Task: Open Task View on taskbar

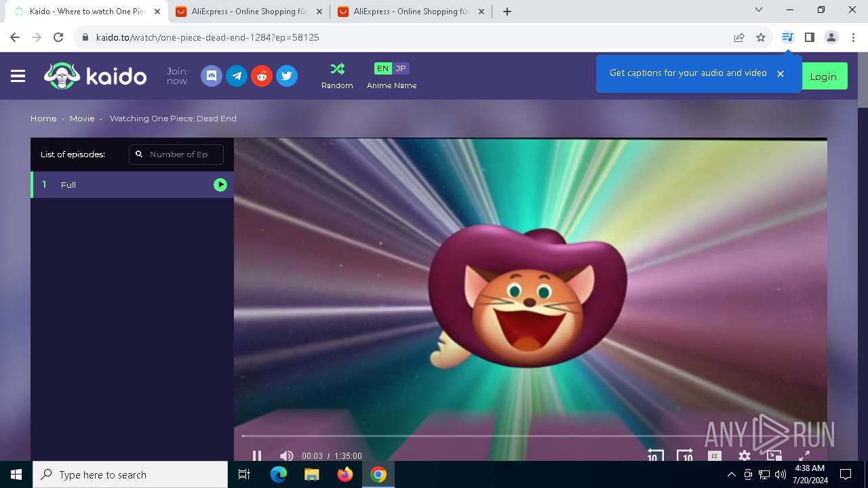Action: 244,474
